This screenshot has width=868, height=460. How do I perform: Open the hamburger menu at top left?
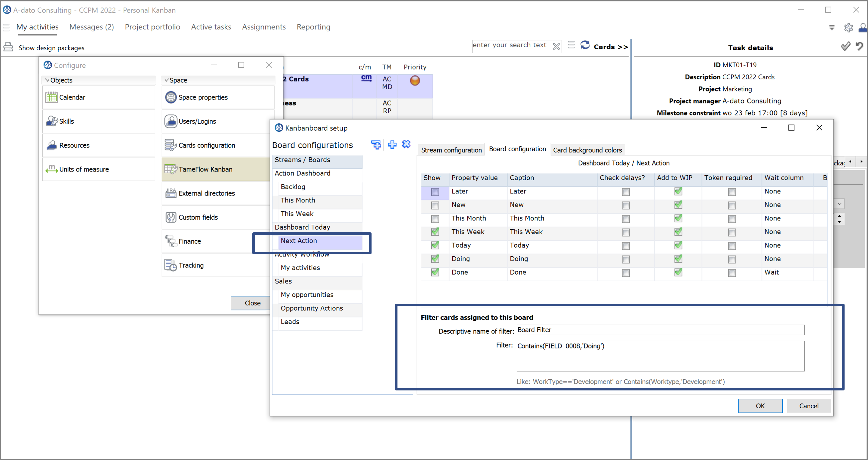click(6, 27)
